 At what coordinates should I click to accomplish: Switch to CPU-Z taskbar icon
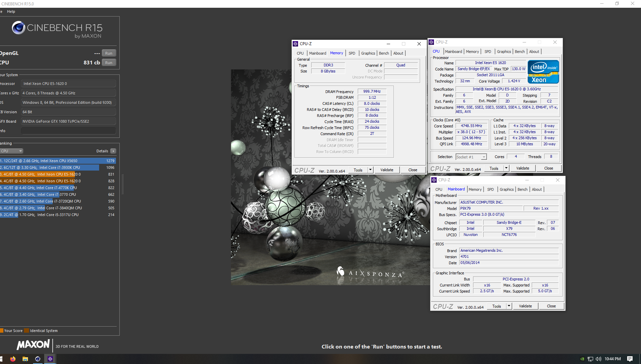point(50,359)
